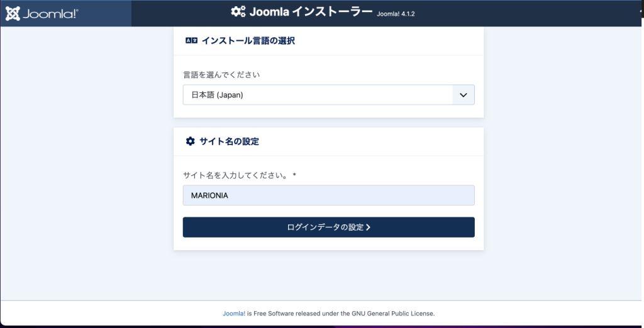Click the gears icon beside Joomla インストーラー
This screenshot has width=644, height=328.
[x=238, y=12]
